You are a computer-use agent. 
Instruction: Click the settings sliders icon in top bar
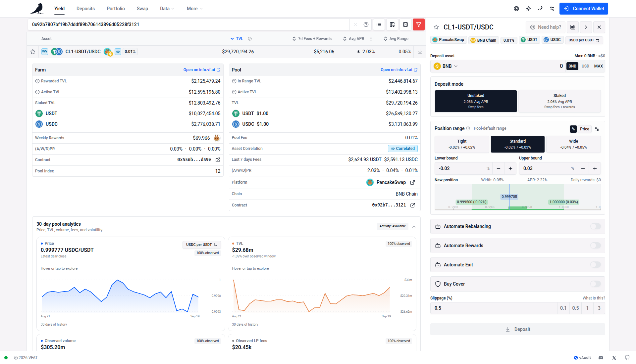pyautogui.click(x=552, y=9)
